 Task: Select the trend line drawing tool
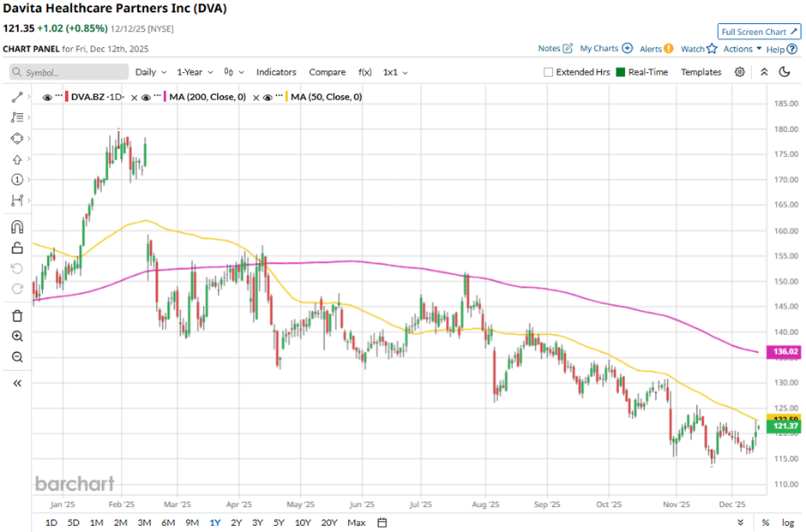click(x=16, y=97)
